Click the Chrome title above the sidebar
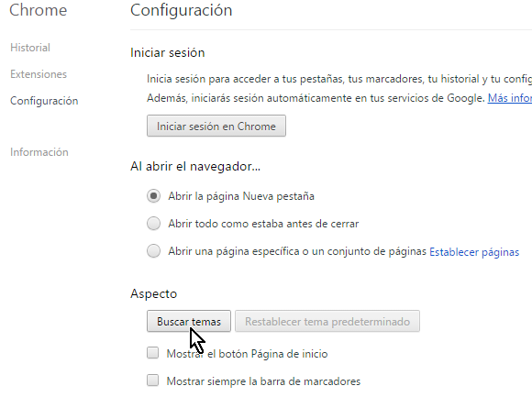The width and height of the screenshot is (532, 408). (x=38, y=10)
